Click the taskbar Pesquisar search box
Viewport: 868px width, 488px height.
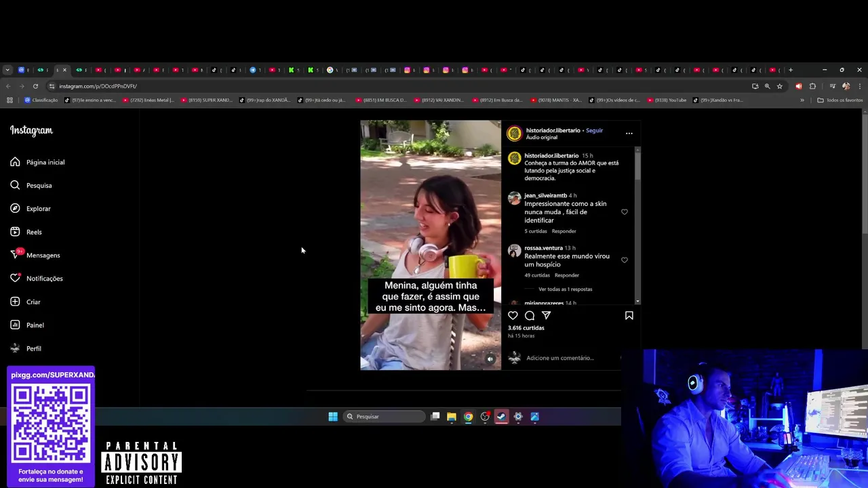[382, 417]
